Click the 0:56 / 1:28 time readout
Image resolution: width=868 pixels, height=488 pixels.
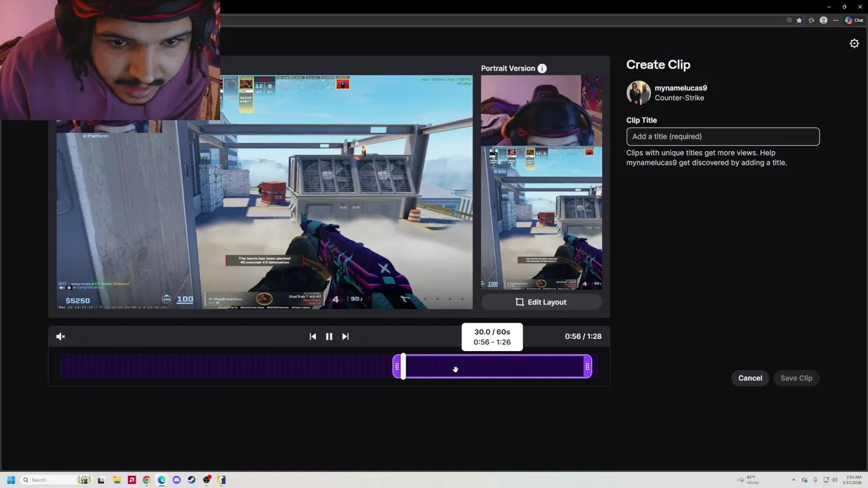pyautogui.click(x=583, y=336)
